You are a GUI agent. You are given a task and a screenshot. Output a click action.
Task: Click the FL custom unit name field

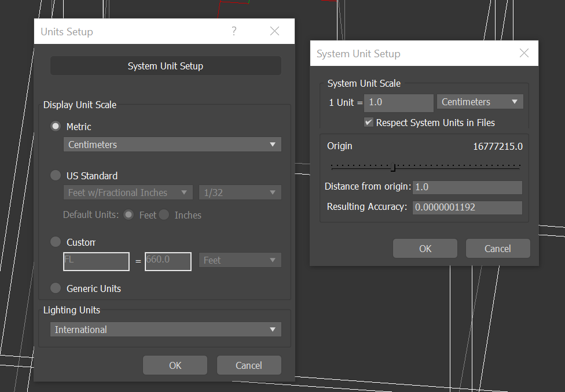pyautogui.click(x=96, y=261)
